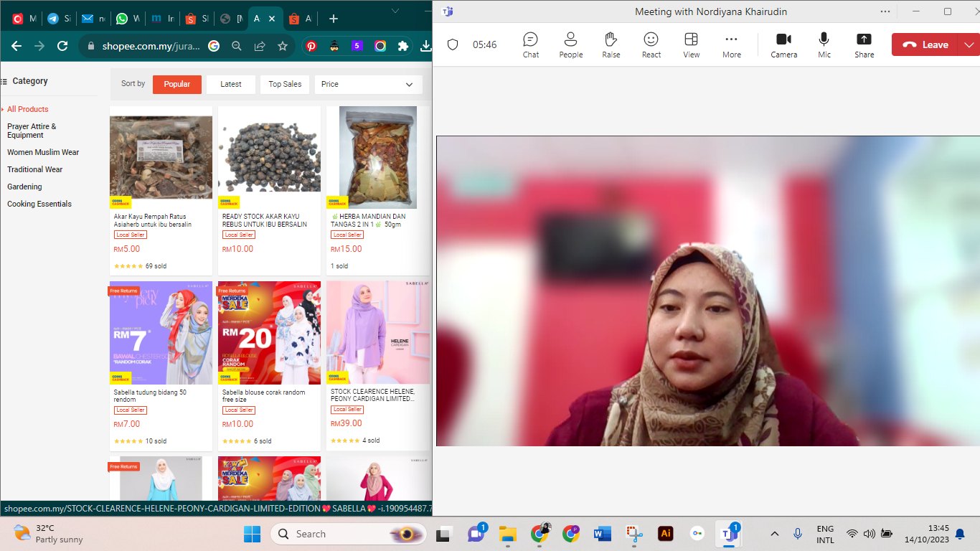Reload the Shopee page
Viewport: 980px width, 551px height.
coord(62,46)
